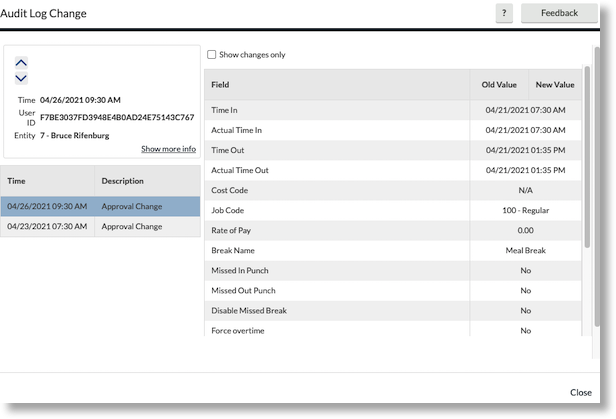The height and width of the screenshot is (419, 616).
Task: Click the New Value column header
Action: (x=555, y=85)
